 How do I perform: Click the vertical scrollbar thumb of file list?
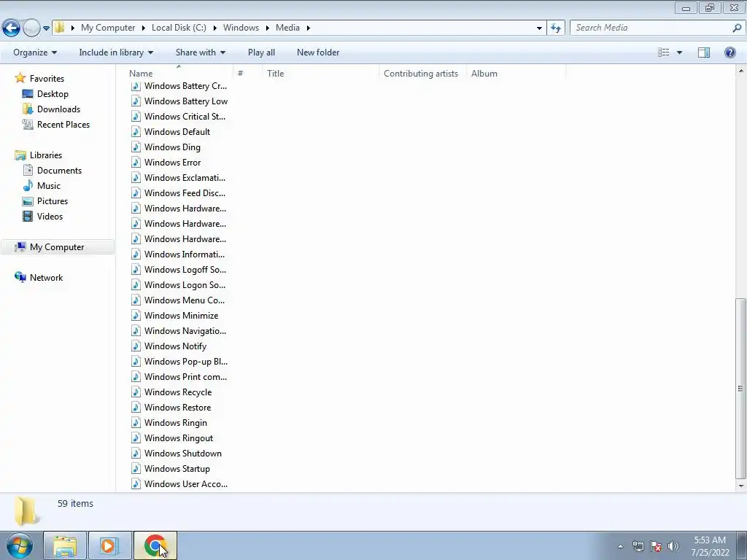740,389
